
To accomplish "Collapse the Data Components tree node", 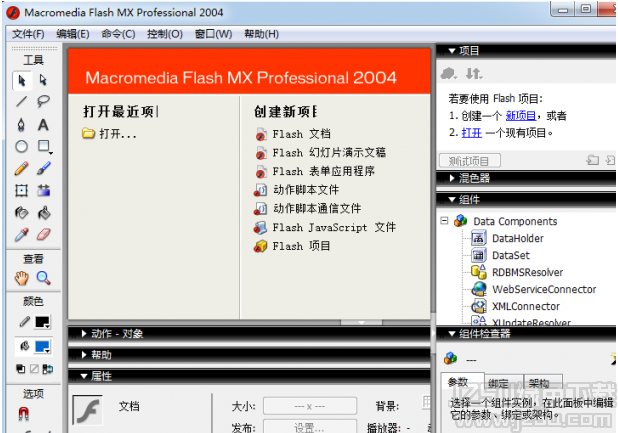I will coord(445,221).
